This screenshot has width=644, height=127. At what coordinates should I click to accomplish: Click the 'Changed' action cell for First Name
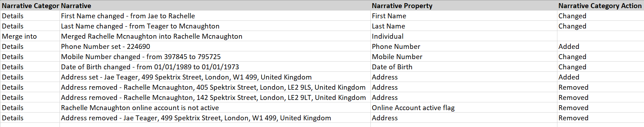[x=600, y=16]
